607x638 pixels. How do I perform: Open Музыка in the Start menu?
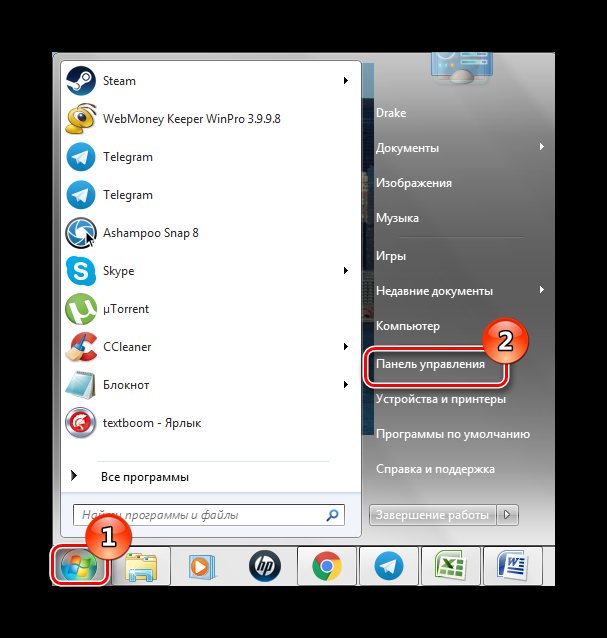click(397, 218)
